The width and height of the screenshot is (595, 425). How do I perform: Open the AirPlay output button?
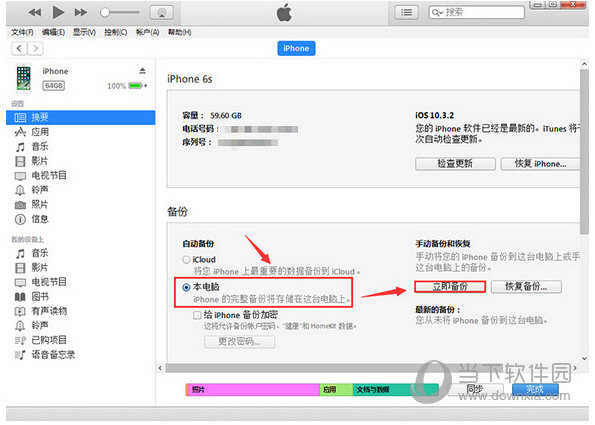click(162, 13)
